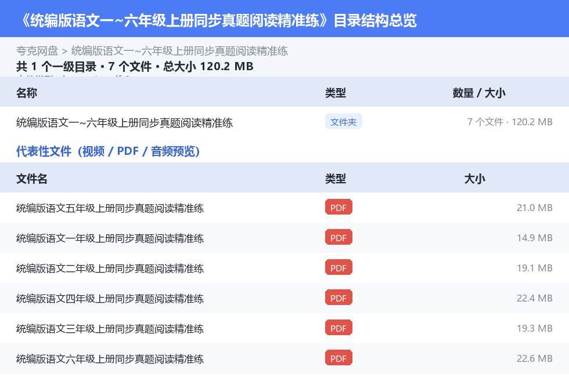Click the PDF badge for 五年级 file
Screen dimensions: 569x392
coord(338,207)
